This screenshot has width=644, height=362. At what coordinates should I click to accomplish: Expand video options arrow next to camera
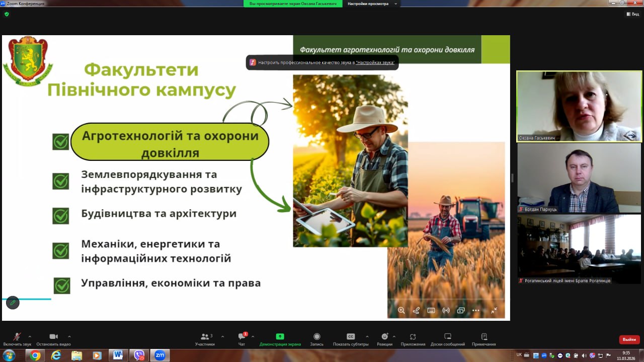[x=69, y=336]
